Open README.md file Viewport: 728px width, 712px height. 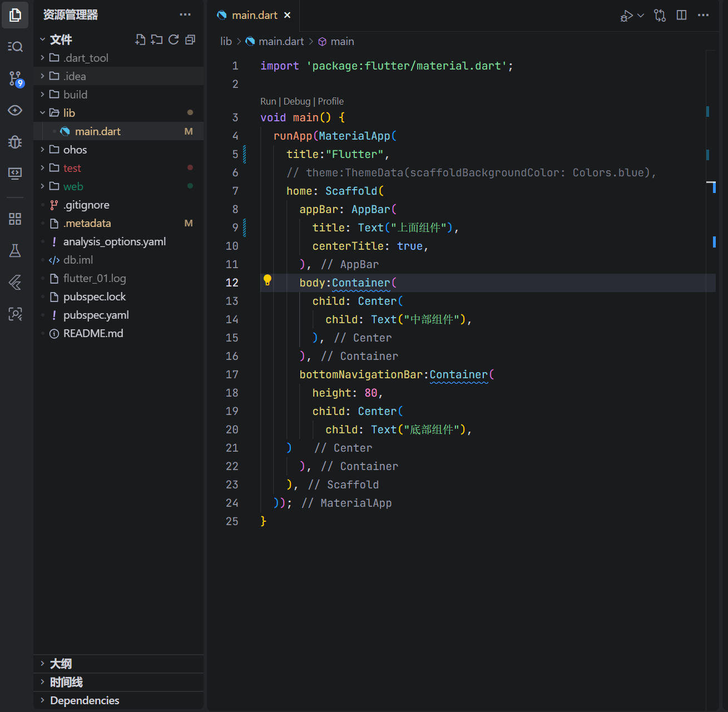[118, 333]
